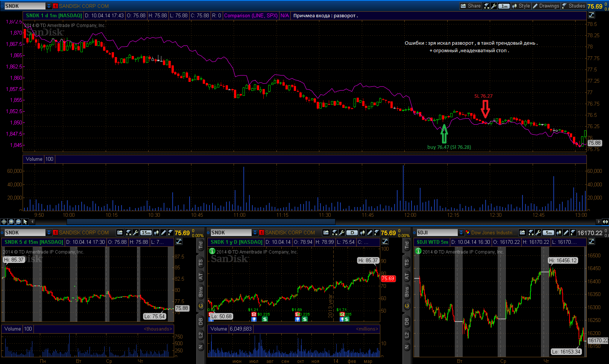Click the candlestick style icon on the $DJI chart
The width and height of the screenshot is (609, 364).
(559, 233)
